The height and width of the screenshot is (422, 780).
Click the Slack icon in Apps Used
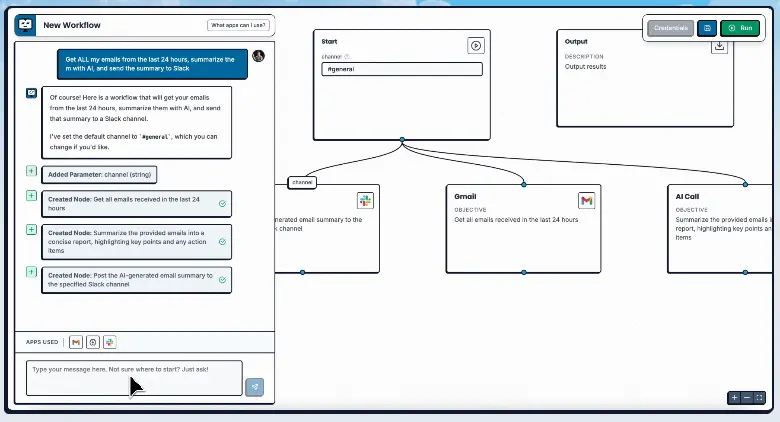pos(109,342)
